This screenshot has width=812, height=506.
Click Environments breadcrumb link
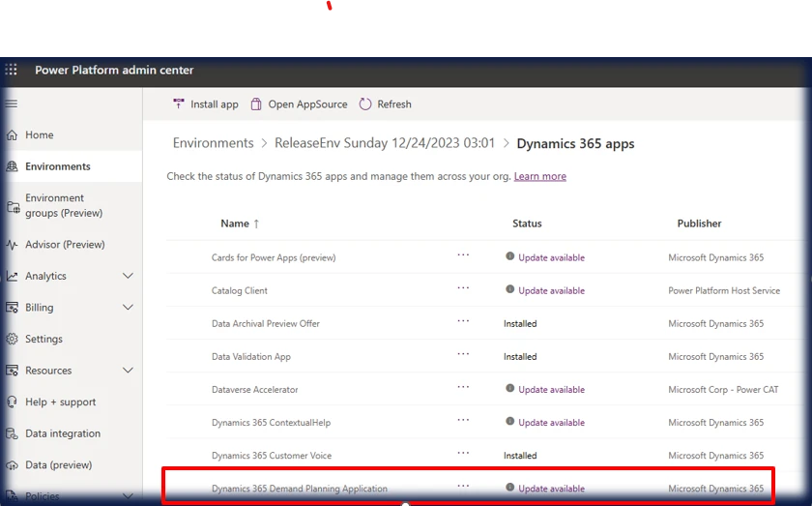(214, 143)
